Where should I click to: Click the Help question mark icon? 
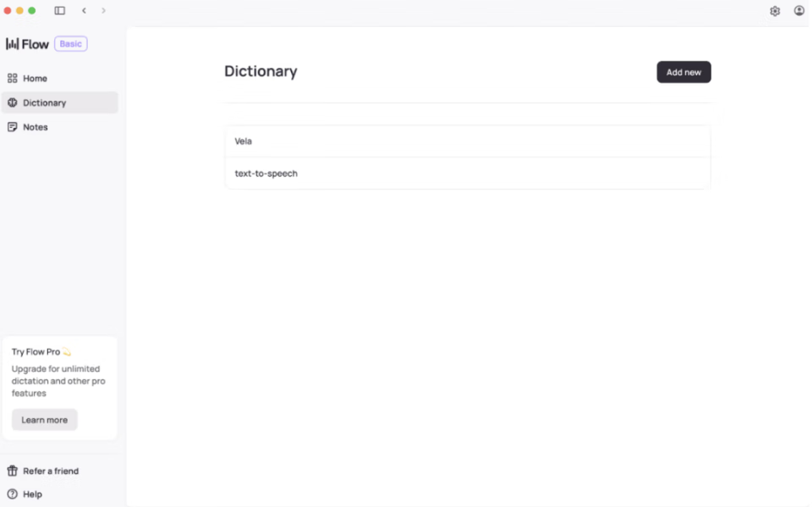pyautogui.click(x=13, y=494)
